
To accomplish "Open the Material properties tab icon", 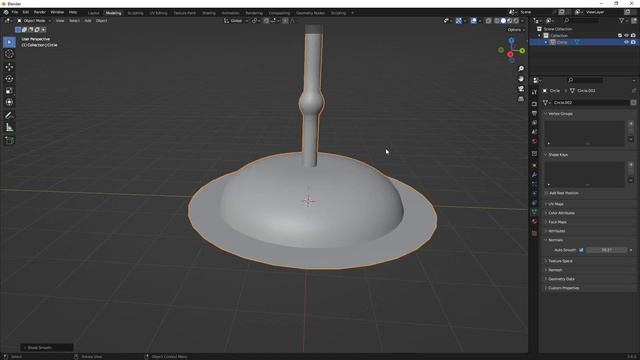I will click(x=534, y=221).
